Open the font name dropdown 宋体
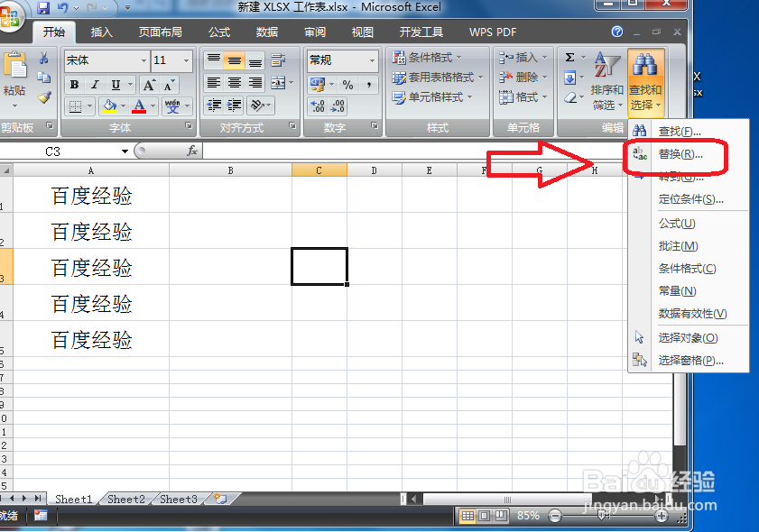This screenshot has height=532, width=759. point(143,60)
